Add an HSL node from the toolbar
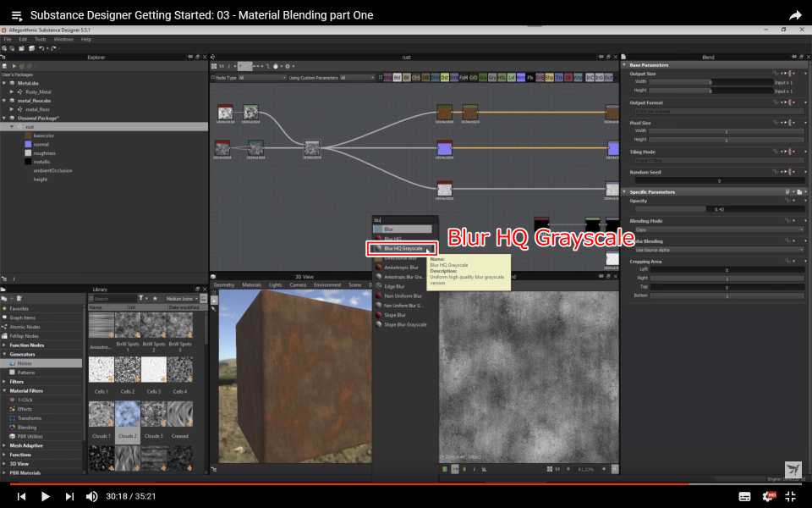This screenshot has height=508, width=812. tap(502, 77)
